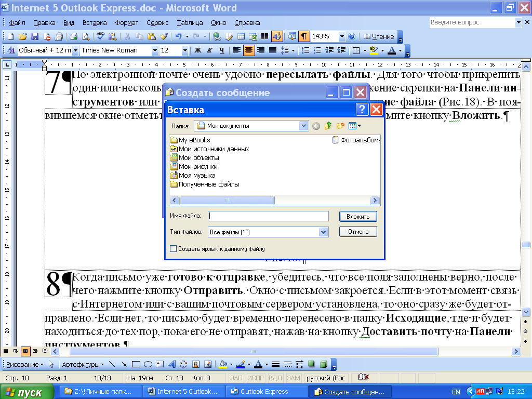Click the Отмена button

pos(358,232)
